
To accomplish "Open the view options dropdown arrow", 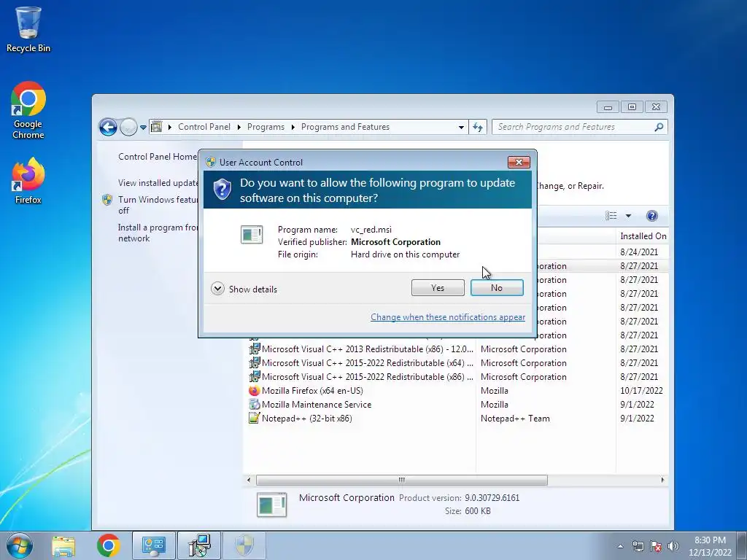I will pos(628,216).
